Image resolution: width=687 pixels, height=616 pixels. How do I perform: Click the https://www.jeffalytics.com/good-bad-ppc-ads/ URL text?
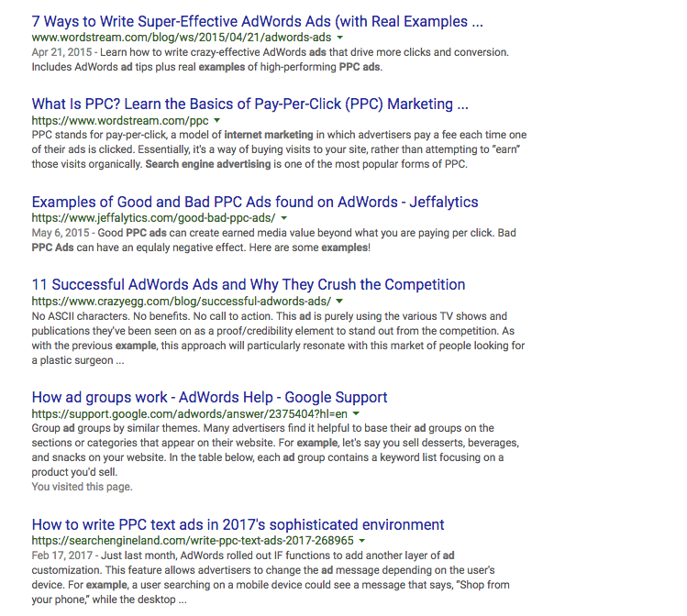pos(153,218)
